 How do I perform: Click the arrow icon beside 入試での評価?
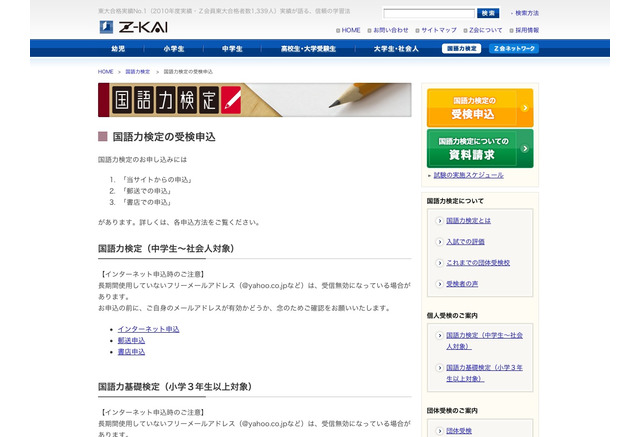[440, 241]
